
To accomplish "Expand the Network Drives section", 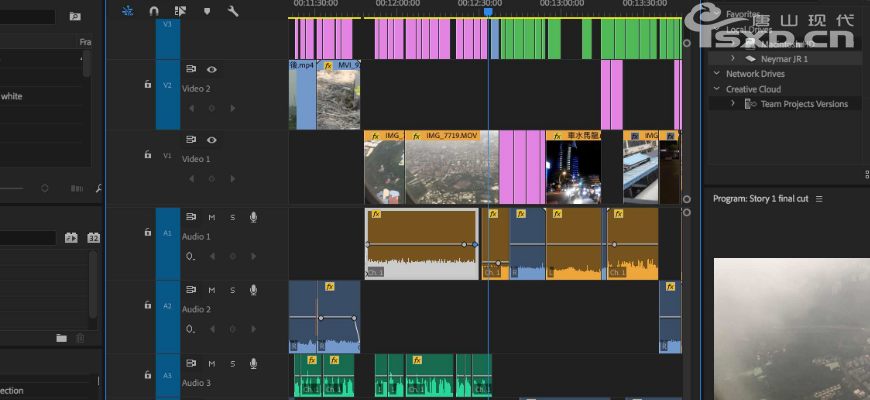I will (715, 73).
